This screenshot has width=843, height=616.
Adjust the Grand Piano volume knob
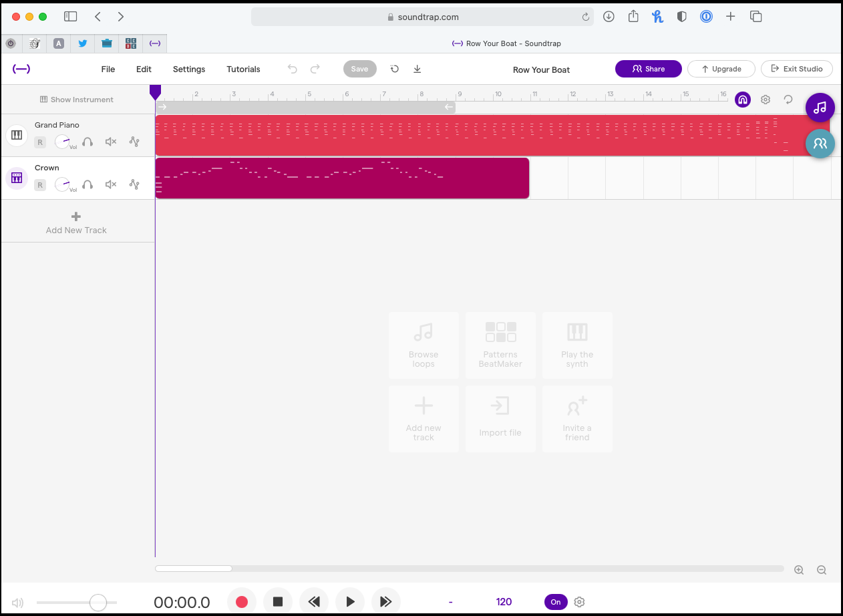pos(63,142)
